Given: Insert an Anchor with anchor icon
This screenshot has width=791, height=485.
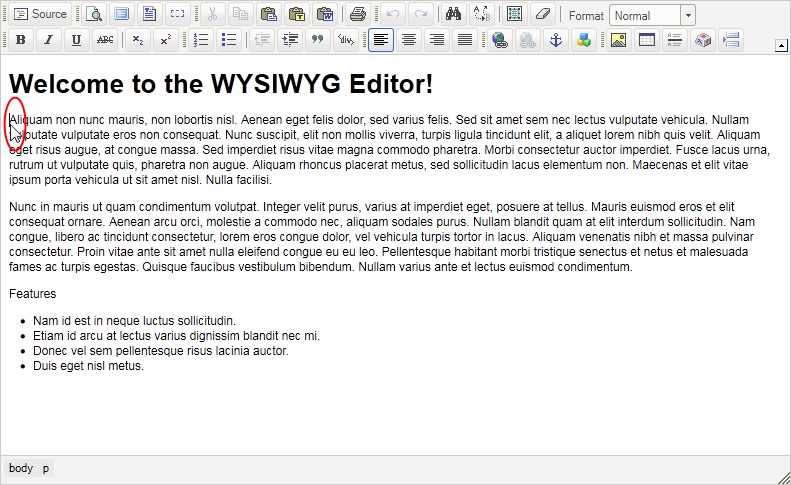Looking at the screenshot, I should (556, 40).
